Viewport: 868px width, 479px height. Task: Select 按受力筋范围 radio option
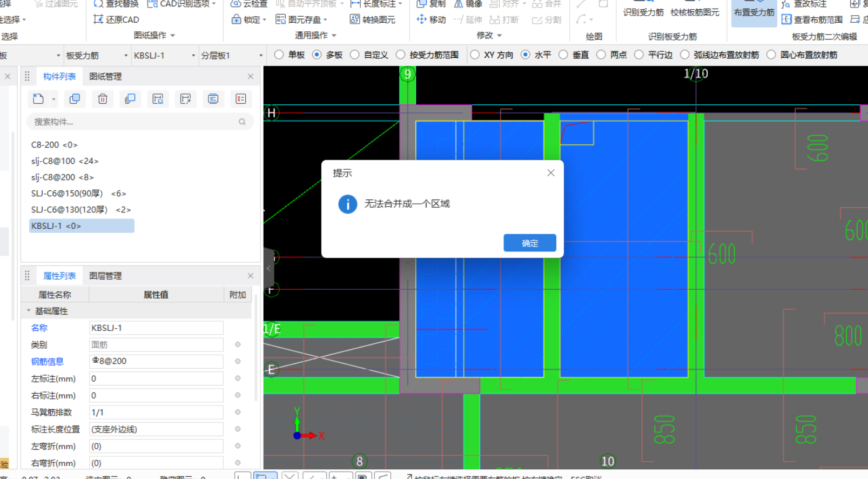(x=400, y=55)
